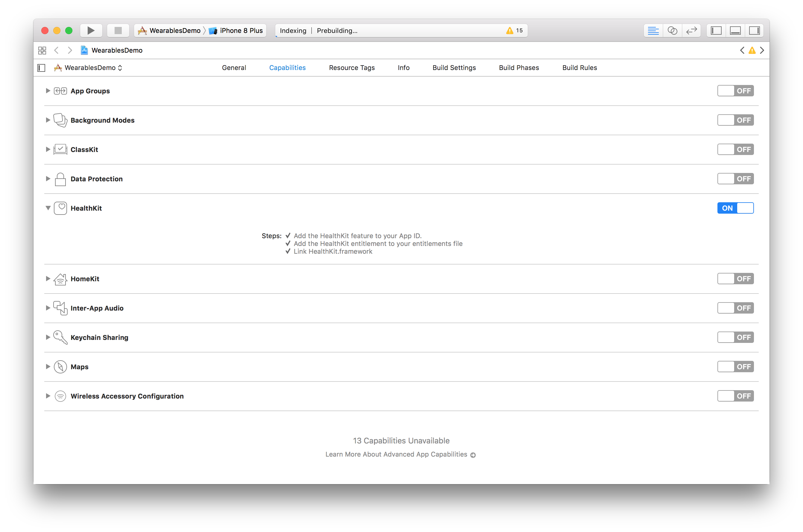Stop the running build

pyautogui.click(x=118, y=30)
